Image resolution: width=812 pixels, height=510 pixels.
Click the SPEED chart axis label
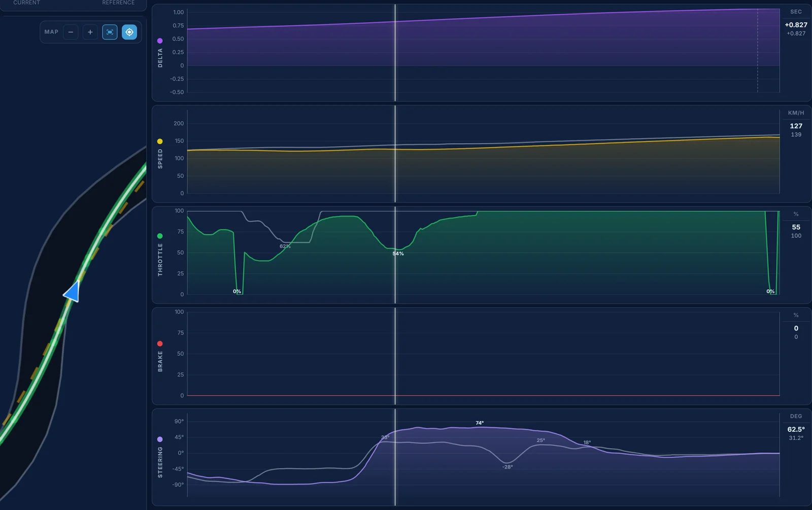(x=160, y=159)
